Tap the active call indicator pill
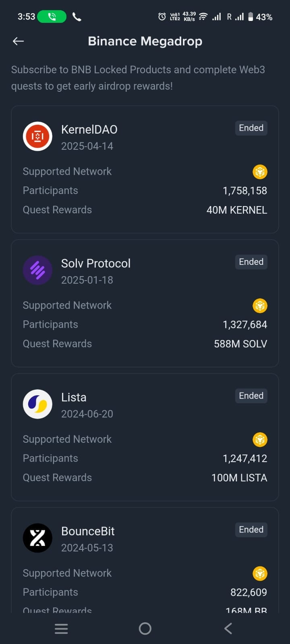The width and height of the screenshot is (290, 644). tap(52, 17)
